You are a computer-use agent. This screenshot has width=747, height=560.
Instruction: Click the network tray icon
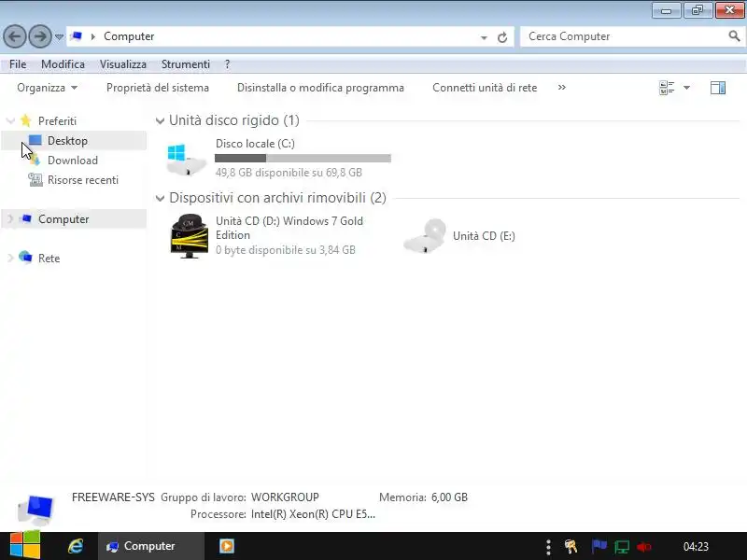click(x=622, y=547)
